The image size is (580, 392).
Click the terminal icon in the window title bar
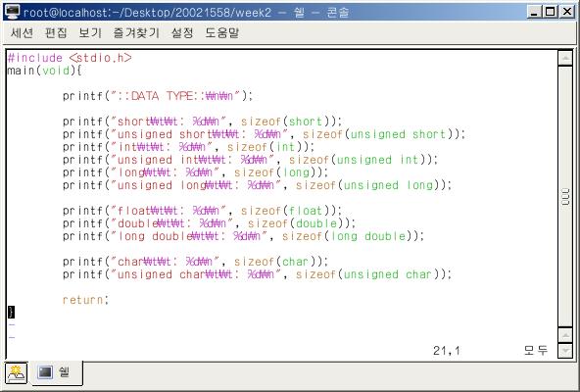coord(12,12)
